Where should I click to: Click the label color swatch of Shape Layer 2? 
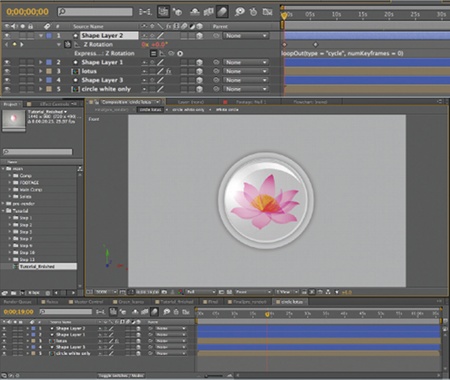click(49, 36)
